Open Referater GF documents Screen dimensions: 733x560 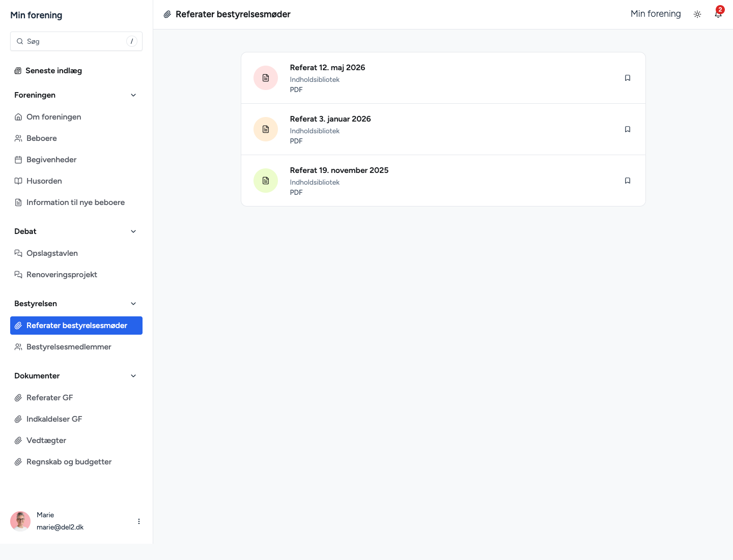(76, 398)
